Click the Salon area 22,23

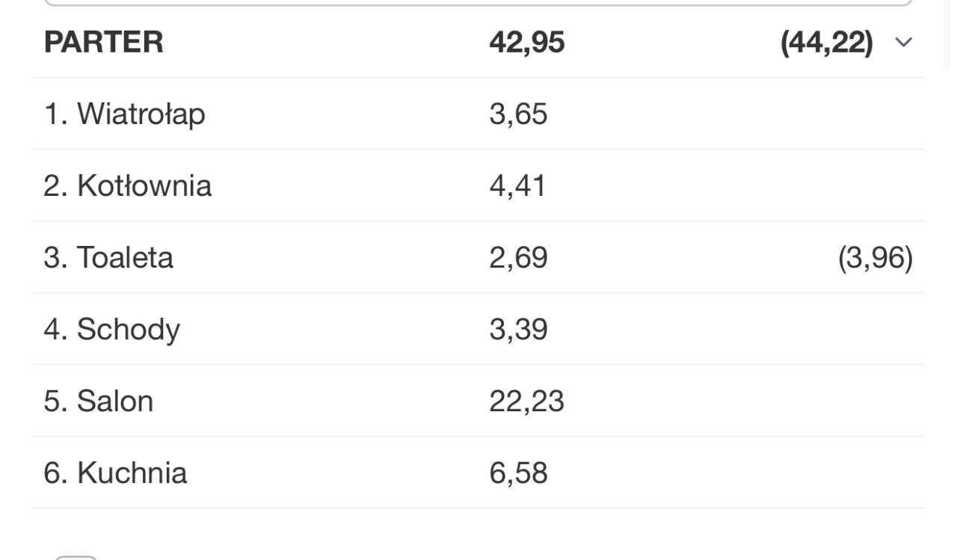tap(526, 401)
